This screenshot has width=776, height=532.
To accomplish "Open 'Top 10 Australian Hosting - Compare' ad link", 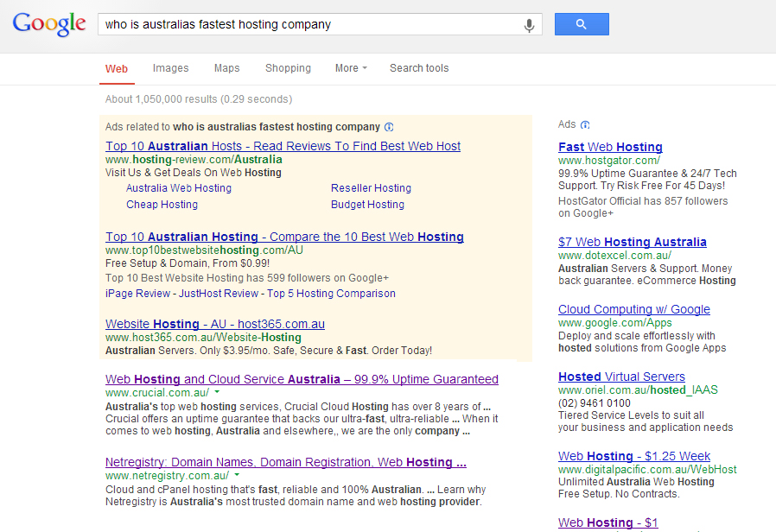I will (284, 237).
